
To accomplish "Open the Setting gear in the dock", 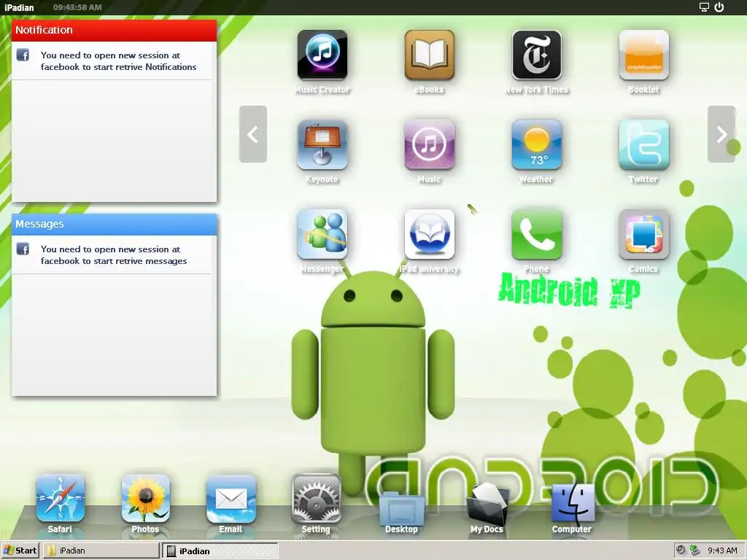I will [316, 499].
